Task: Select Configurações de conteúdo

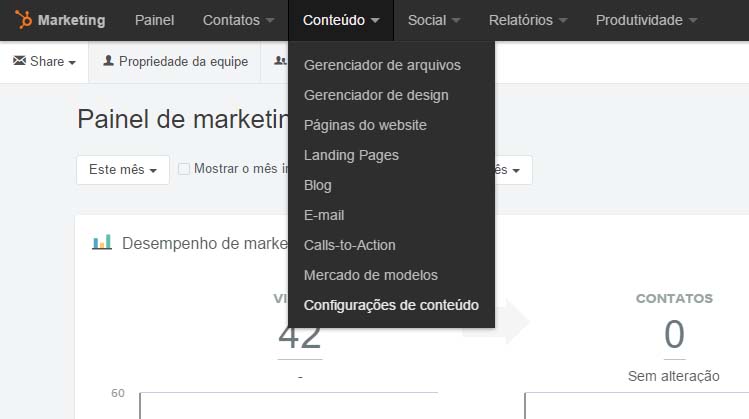Action: click(391, 305)
